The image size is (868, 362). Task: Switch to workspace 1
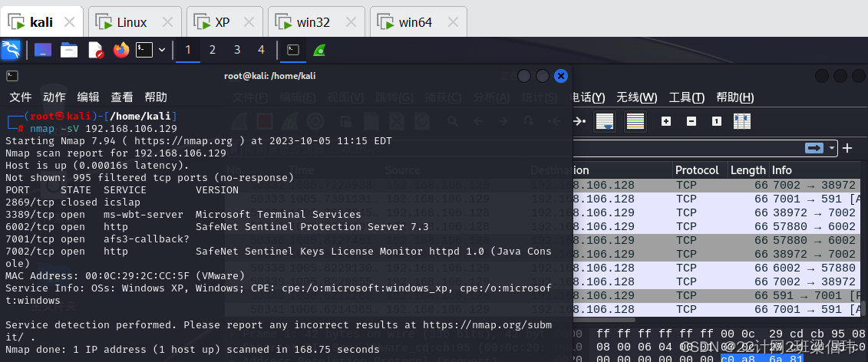(x=188, y=51)
